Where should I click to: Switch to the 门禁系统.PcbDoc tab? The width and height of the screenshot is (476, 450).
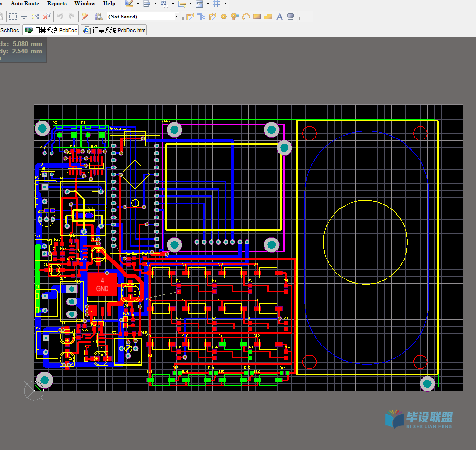click(x=51, y=30)
